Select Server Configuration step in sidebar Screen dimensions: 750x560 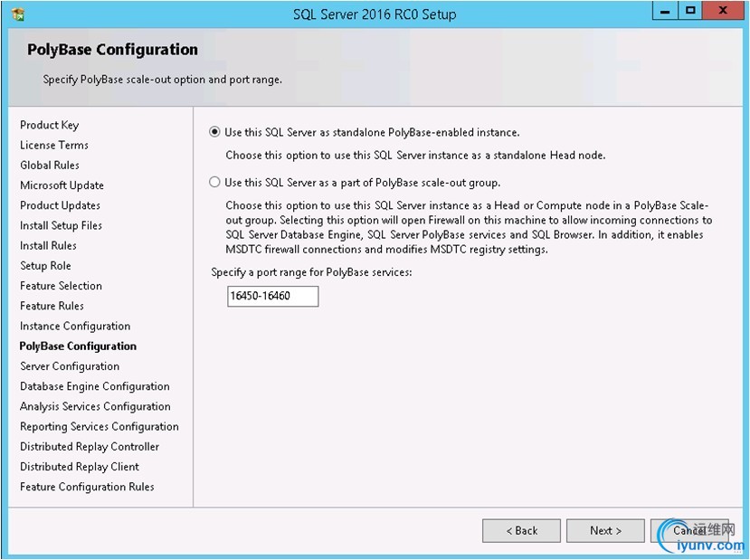pos(70,366)
